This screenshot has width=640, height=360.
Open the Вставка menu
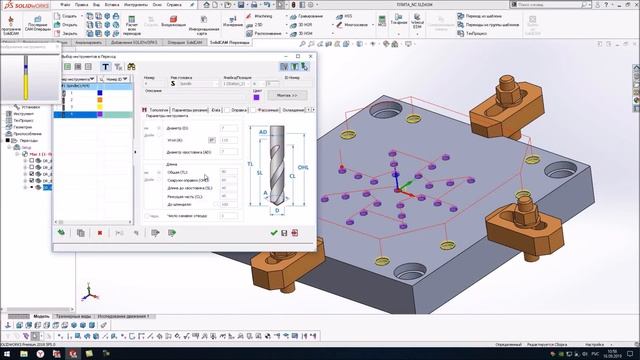click(x=112, y=5)
